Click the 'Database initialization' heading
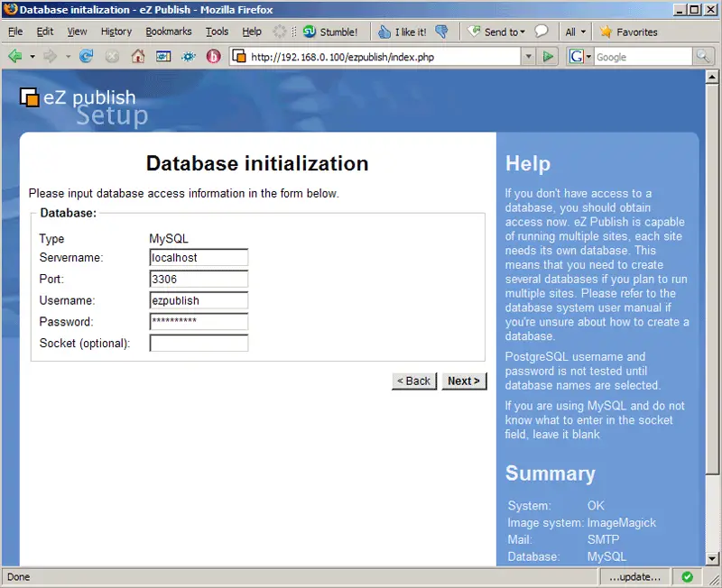722x588 pixels. (257, 163)
